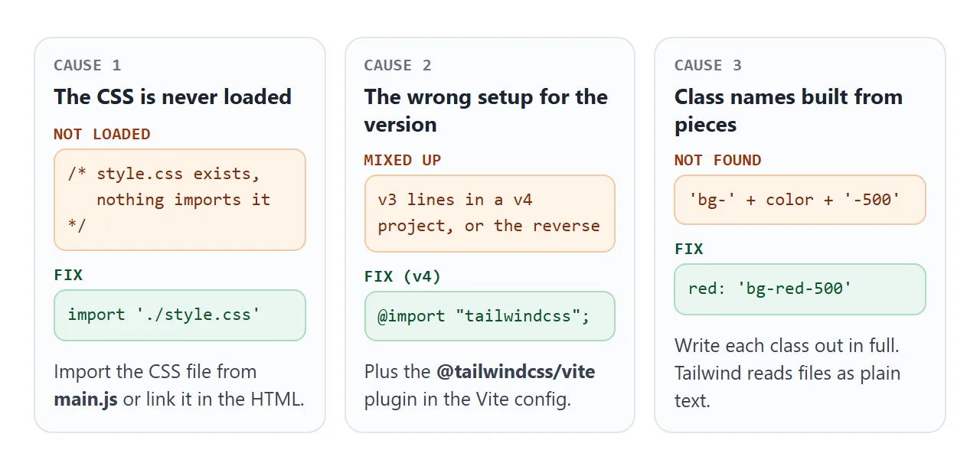Select the CAUSE 2 label
Image resolution: width=980 pixels, height=473 pixels.
(x=397, y=66)
